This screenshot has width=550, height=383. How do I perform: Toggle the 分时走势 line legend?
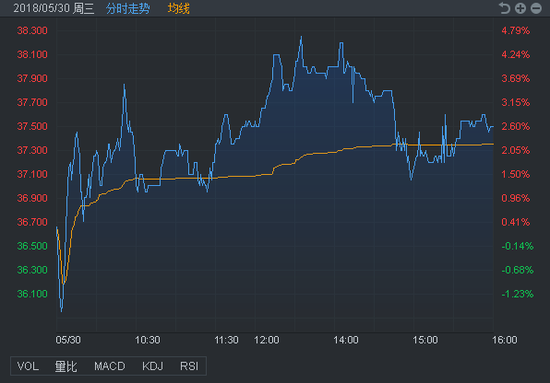coord(128,8)
